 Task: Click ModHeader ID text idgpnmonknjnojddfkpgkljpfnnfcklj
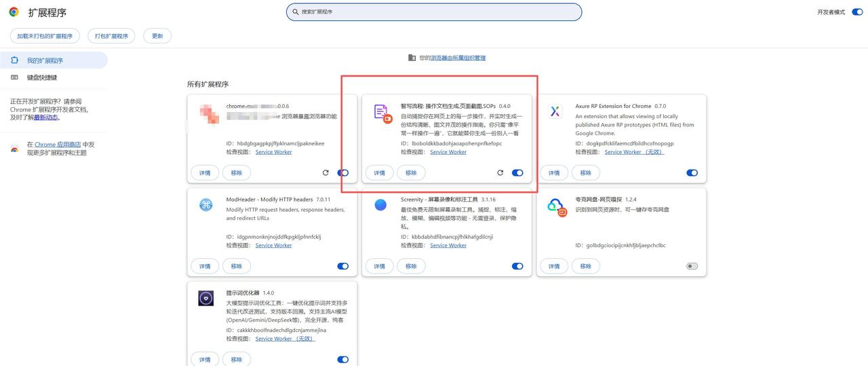point(279,237)
